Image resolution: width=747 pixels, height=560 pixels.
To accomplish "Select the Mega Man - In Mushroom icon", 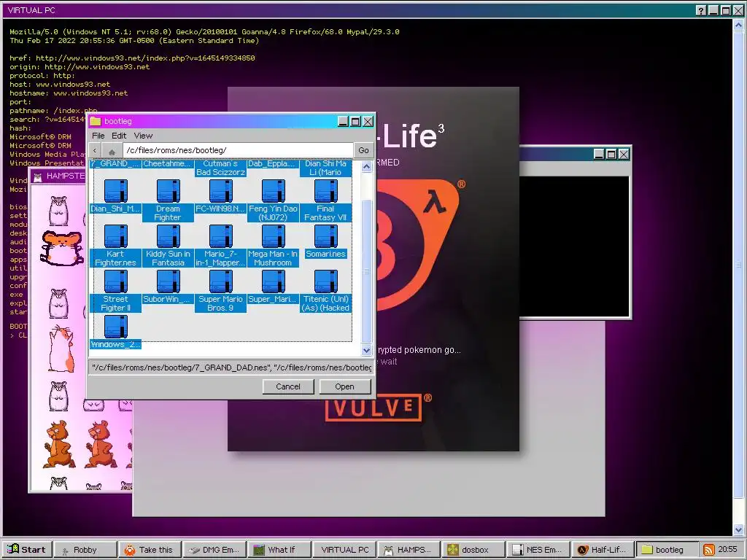I will coord(273,236).
